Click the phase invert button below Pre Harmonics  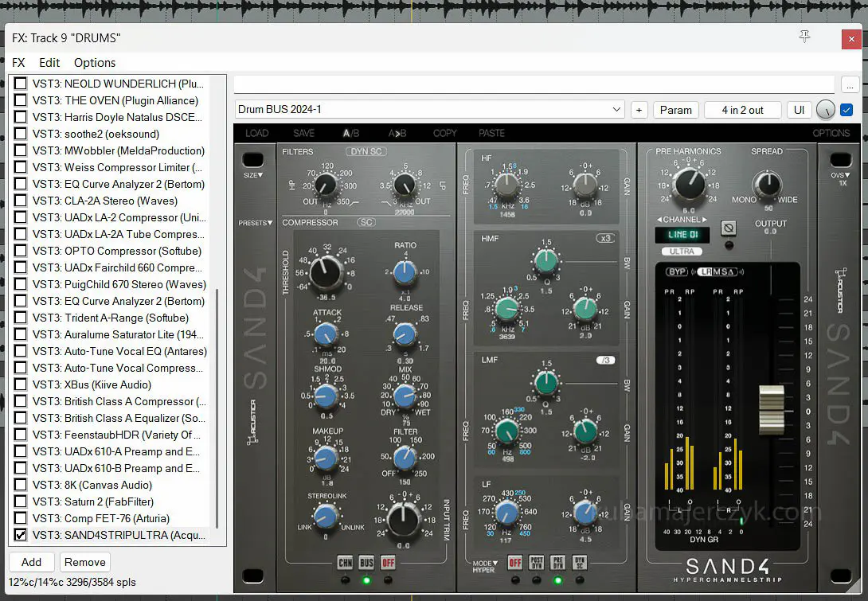tap(727, 228)
